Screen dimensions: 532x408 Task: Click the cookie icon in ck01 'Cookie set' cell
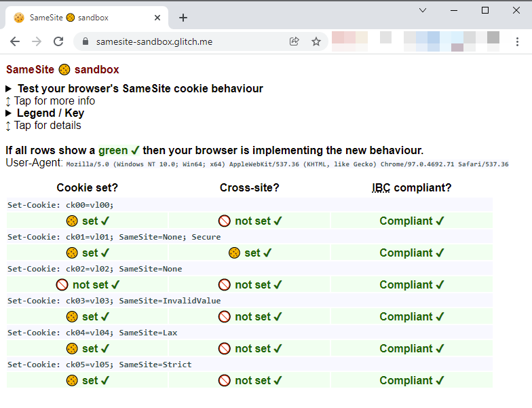[x=72, y=253]
